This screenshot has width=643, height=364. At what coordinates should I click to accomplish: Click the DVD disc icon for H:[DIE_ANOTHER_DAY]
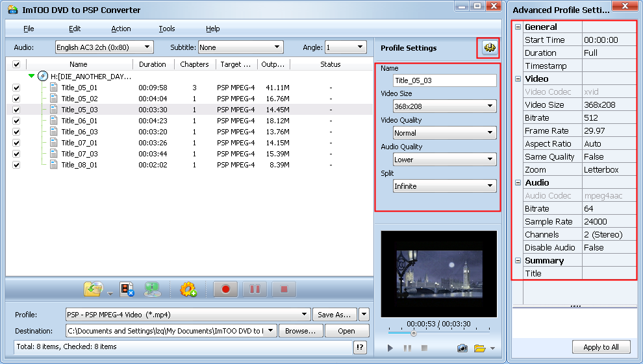(43, 76)
